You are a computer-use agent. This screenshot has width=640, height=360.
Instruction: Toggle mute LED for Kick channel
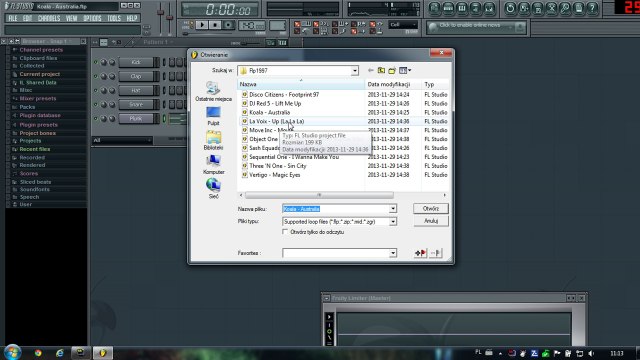click(96, 62)
